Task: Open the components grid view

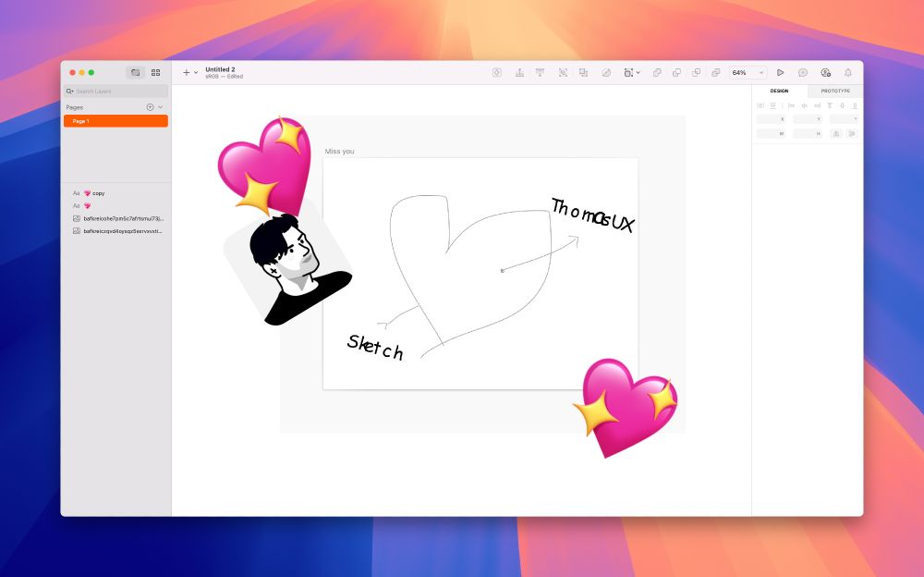Action: coord(155,72)
